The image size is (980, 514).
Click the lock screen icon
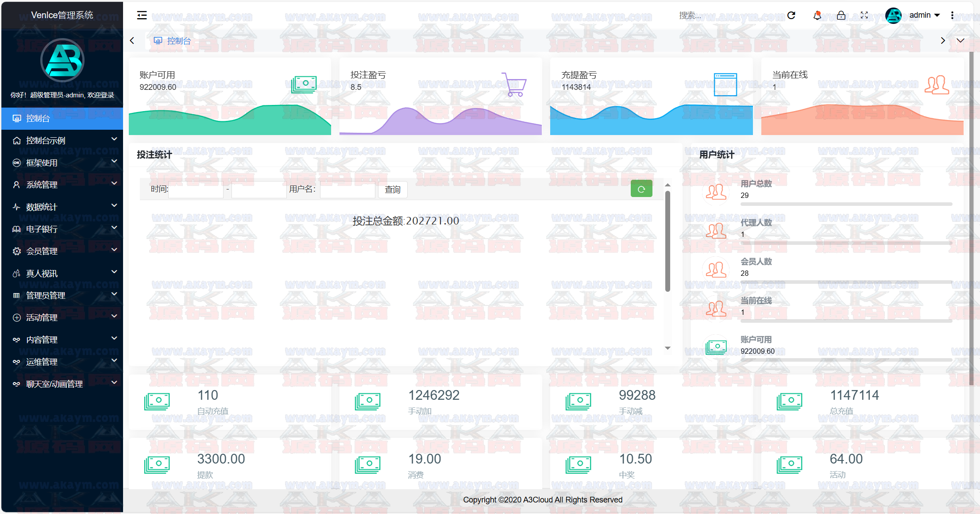tap(841, 15)
